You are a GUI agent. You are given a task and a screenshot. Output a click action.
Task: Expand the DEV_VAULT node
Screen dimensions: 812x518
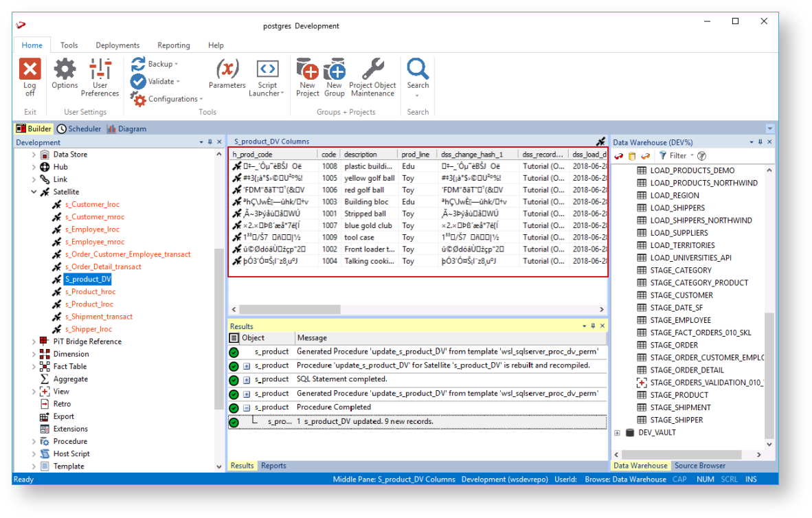[617, 433]
